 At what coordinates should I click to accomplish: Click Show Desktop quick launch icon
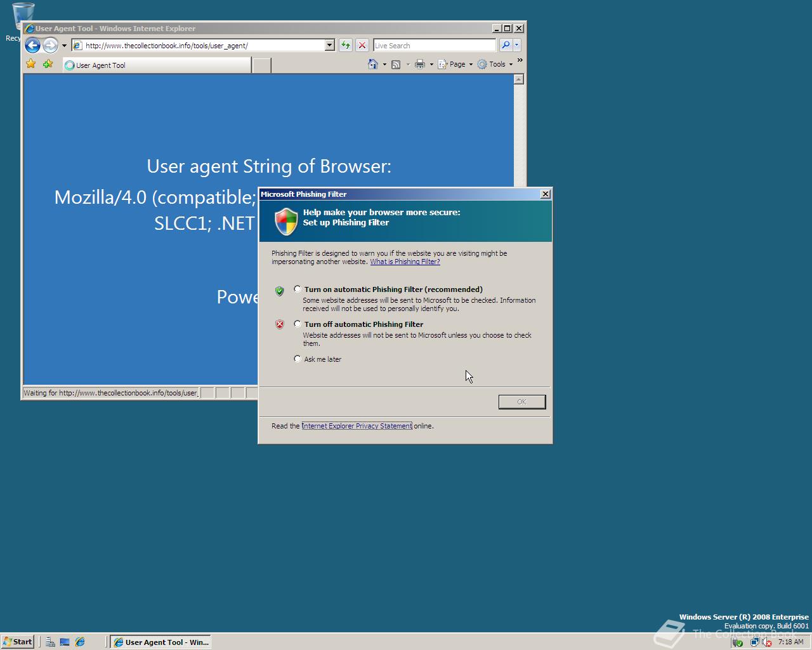(x=65, y=642)
